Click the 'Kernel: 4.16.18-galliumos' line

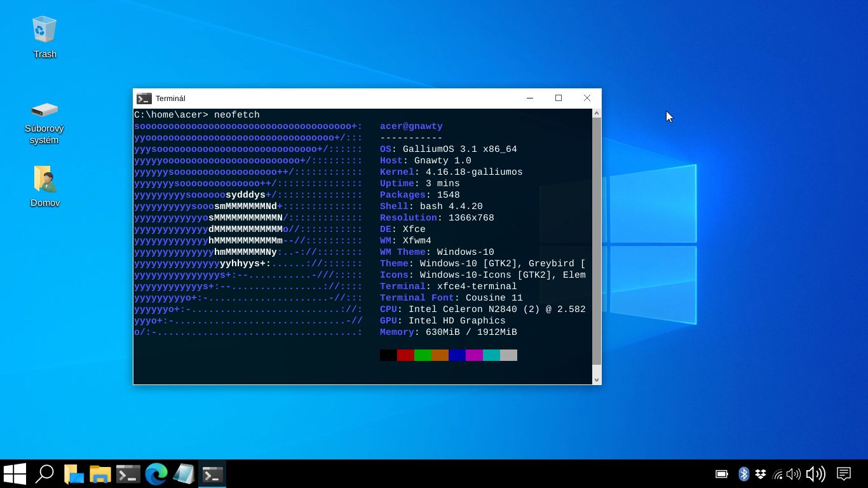tap(451, 172)
